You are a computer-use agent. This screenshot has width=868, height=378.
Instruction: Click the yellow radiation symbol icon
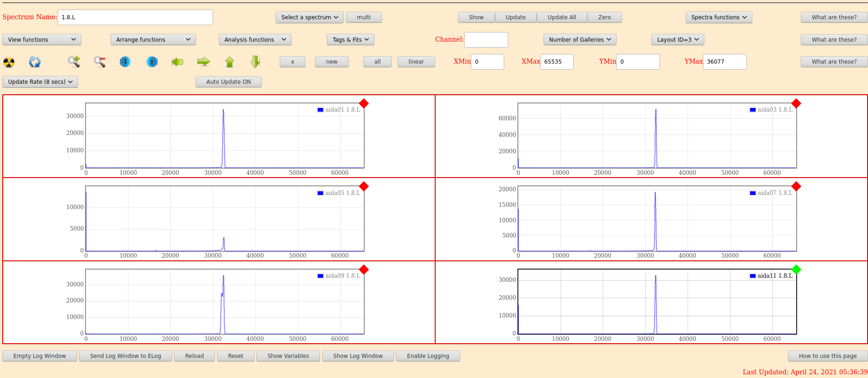9,62
